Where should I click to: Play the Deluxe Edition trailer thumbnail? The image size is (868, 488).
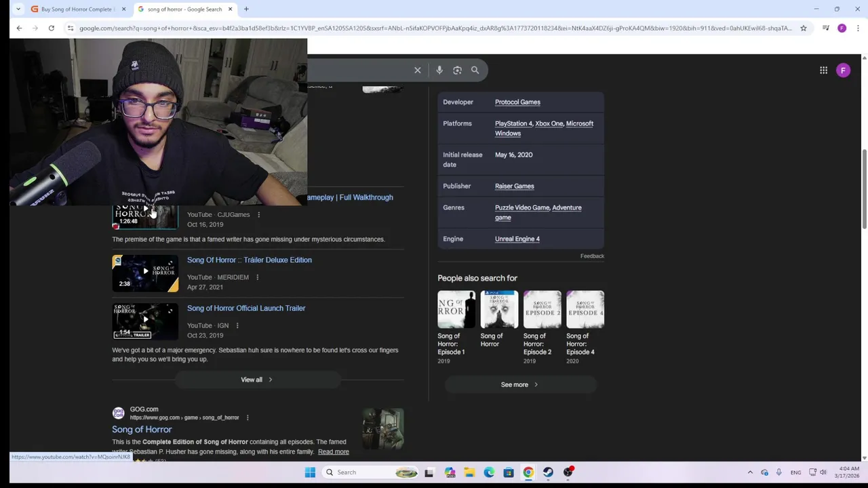point(145,272)
